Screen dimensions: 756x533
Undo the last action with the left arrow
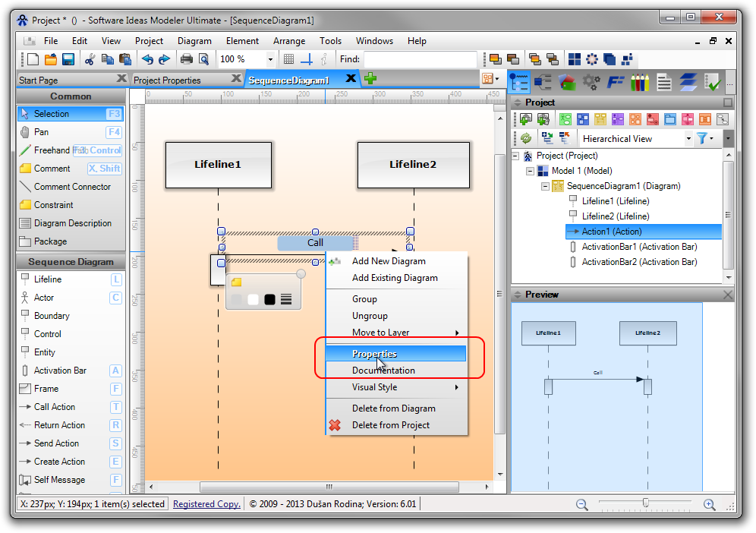[147, 59]
